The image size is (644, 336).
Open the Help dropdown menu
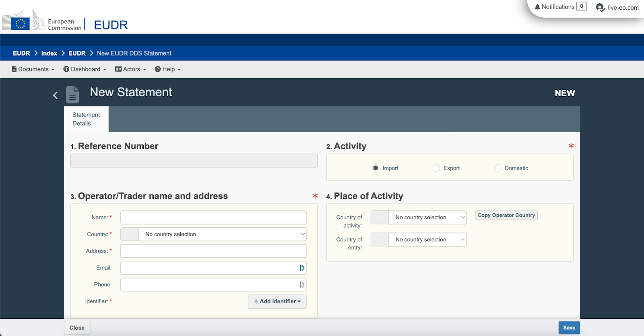coord(168,69)
